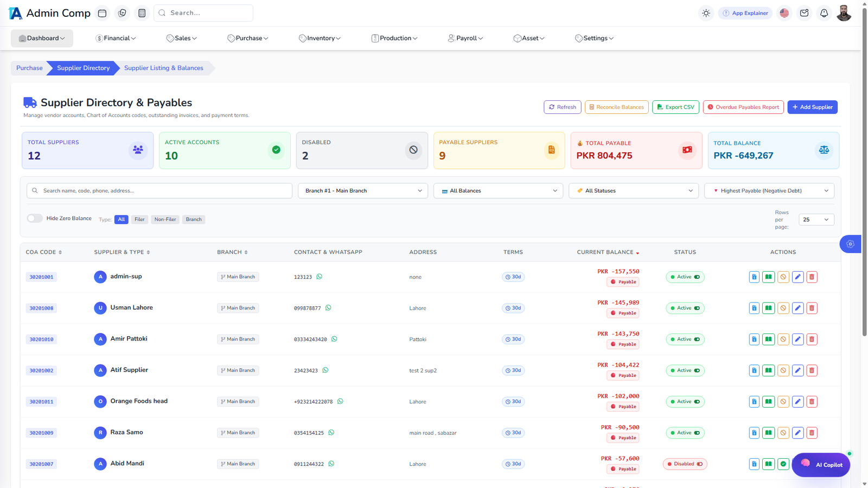This screenshot has width=868, height=488.
Task: Toggle Active status for Usman Lahore
Action: (685, 308)
